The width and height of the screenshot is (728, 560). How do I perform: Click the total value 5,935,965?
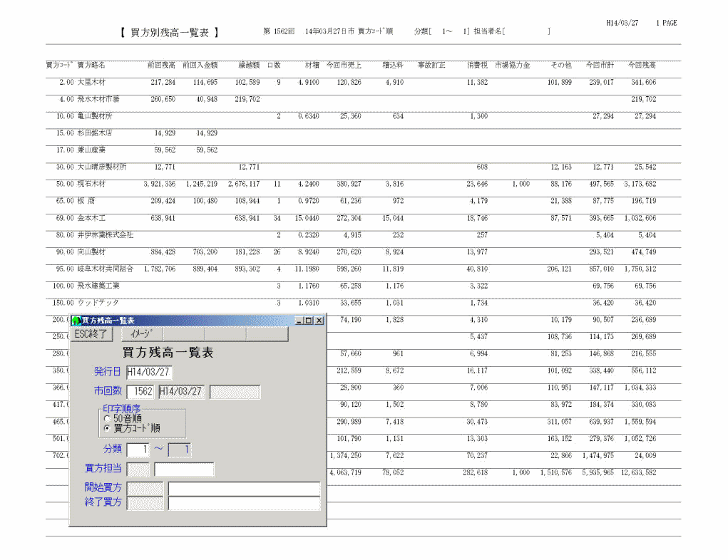point(598,473)
